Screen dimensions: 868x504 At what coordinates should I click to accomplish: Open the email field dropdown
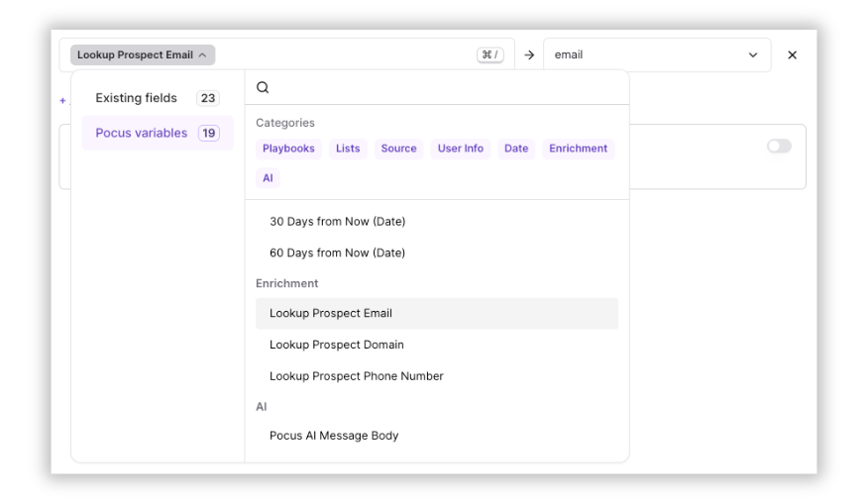[x=657, y=54]
